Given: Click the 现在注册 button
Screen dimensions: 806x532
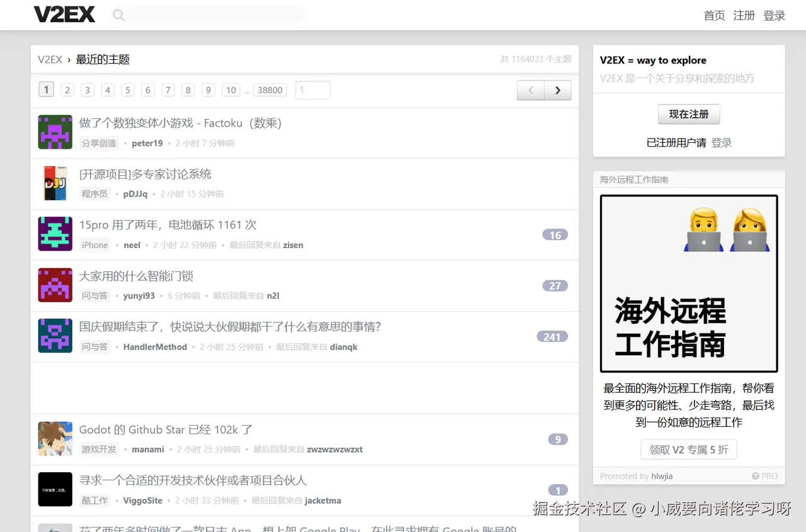Looking at the screenshot, I should click(688, 114).
